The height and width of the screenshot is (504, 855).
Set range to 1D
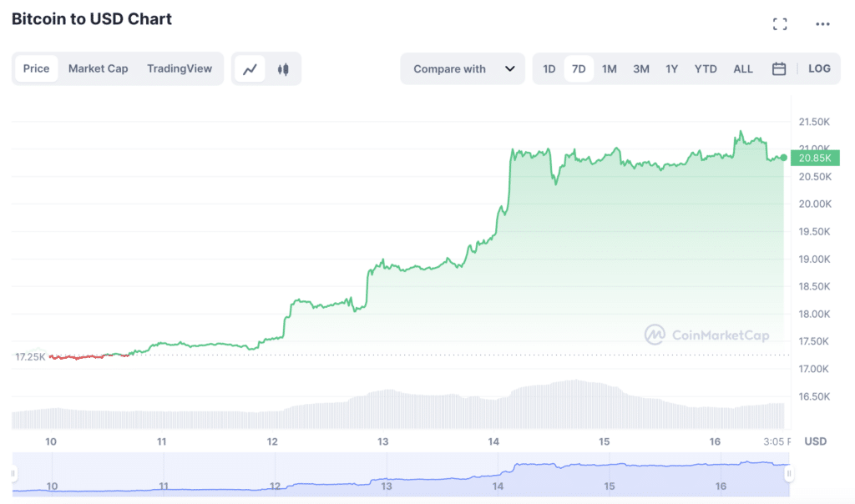click(549, 69)
